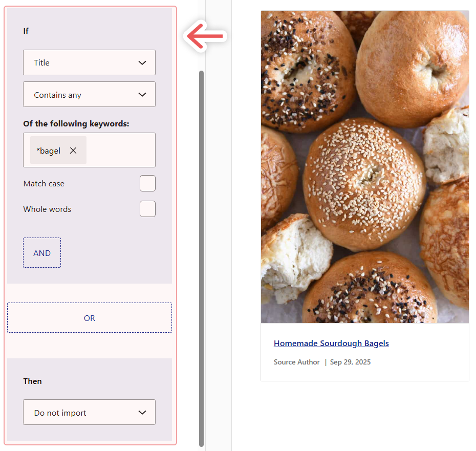Select the Then section header
This screenshot has height=451, width=476.
[32, 381]
